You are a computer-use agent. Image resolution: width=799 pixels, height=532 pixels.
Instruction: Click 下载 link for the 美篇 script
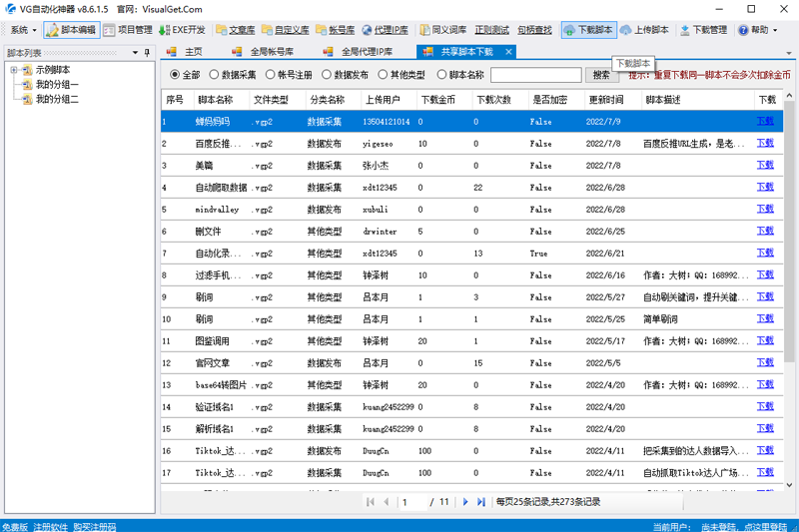tap(765, 165)
